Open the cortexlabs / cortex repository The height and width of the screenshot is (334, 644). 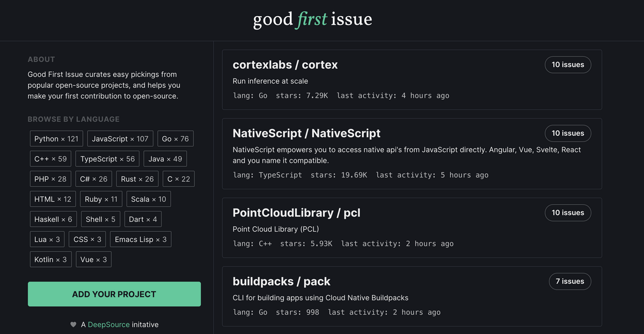pos(286,65)
